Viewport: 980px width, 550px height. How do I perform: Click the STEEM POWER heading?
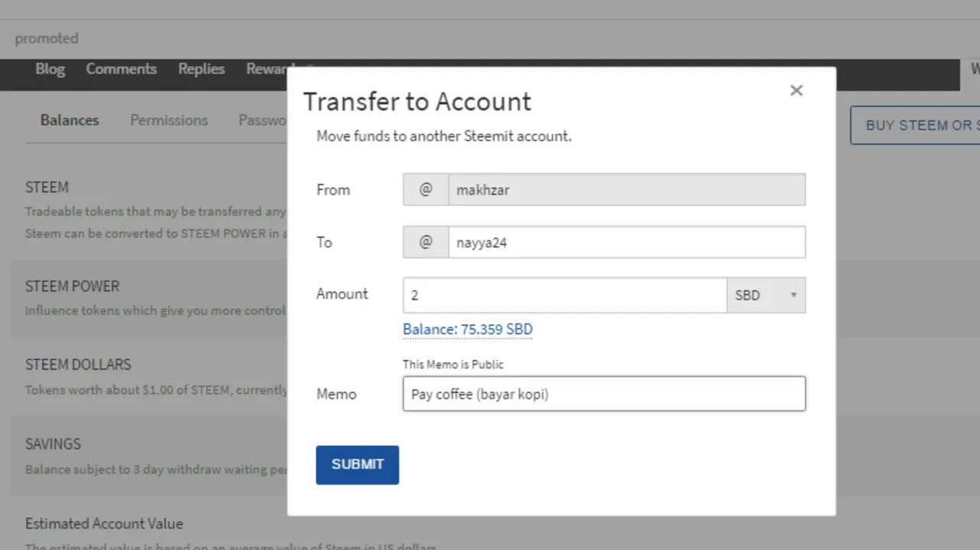pyautogui.click(x=72, y=286)
